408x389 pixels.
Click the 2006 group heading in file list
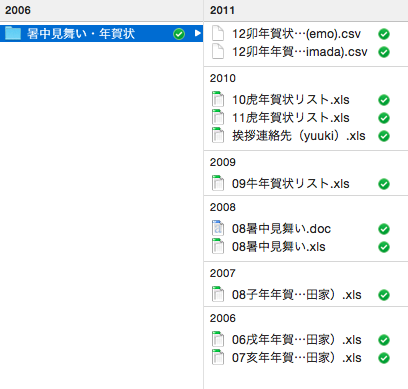coord(223,318)
